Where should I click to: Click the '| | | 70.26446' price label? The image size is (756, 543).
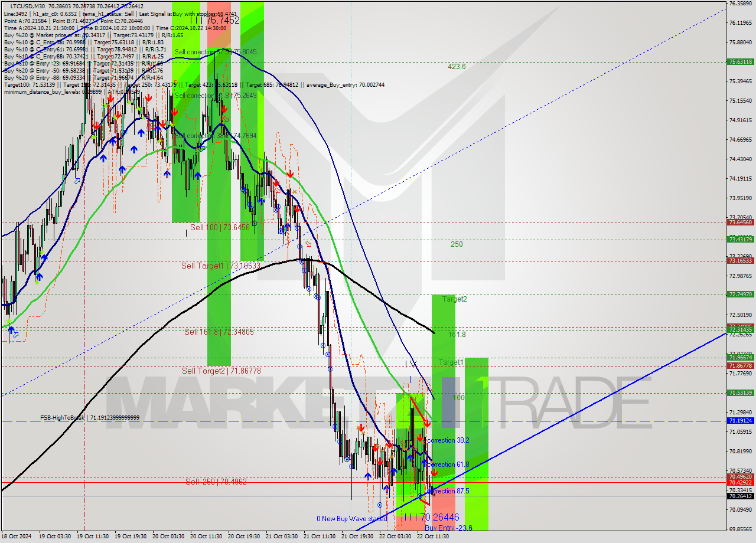coord(431,517)
